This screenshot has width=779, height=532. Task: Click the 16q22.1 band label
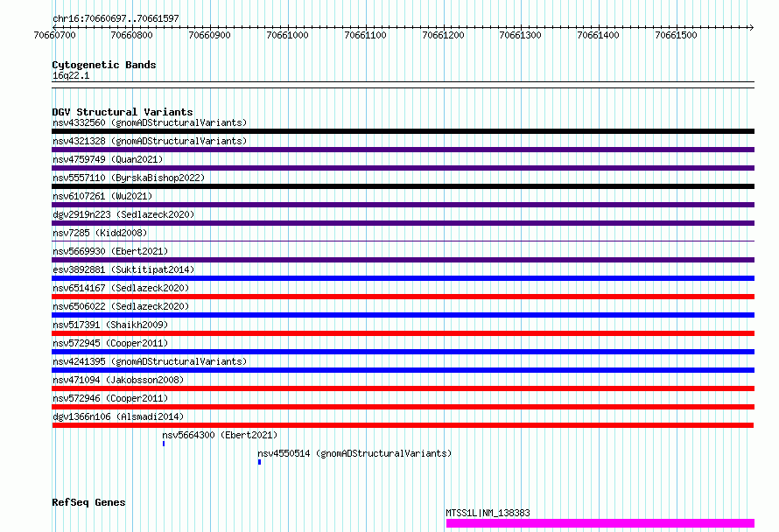point(71,75)
